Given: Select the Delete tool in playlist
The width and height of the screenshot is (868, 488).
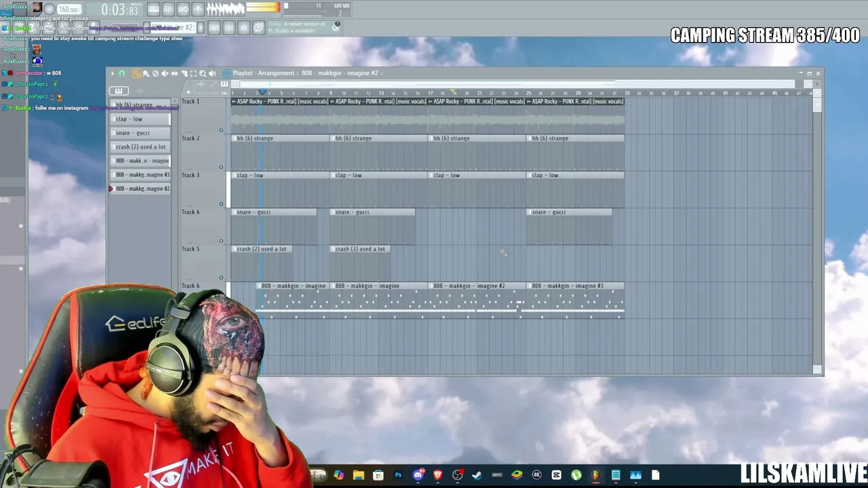Looking at the screenshot, I should pyautogui.click(x=155, y=73).
